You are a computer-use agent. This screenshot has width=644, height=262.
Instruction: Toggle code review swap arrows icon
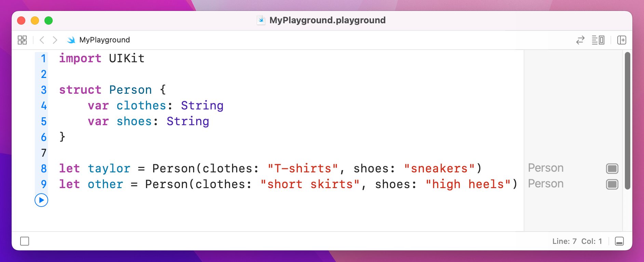pyautogui.click(x=580, y=40)
